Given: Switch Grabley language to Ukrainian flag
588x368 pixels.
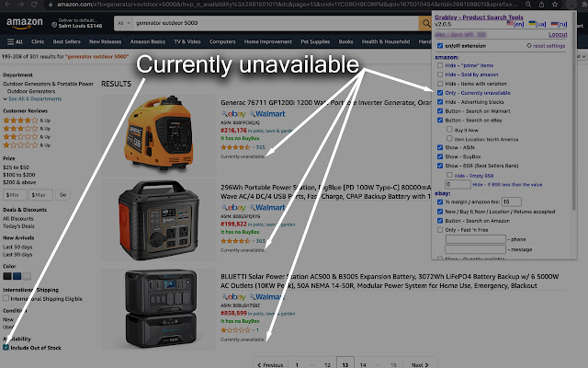Looking at the screenshot, I should click(537, 24).
